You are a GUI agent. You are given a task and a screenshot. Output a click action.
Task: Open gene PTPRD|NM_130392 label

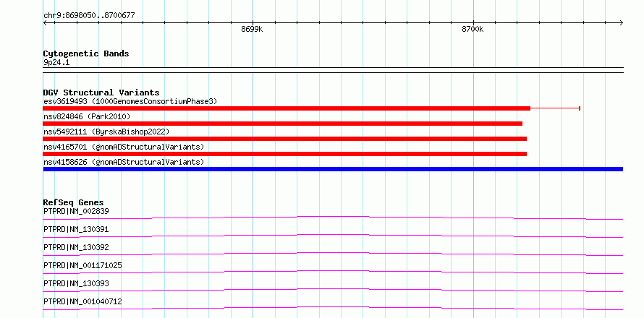(76, 247)
